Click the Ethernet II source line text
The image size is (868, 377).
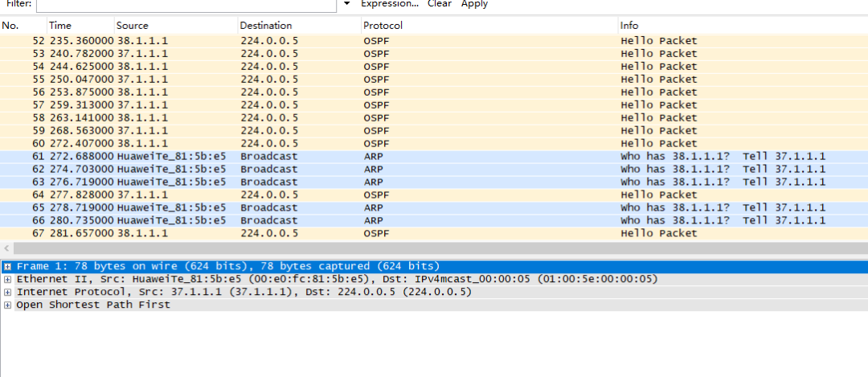point(337,279)
